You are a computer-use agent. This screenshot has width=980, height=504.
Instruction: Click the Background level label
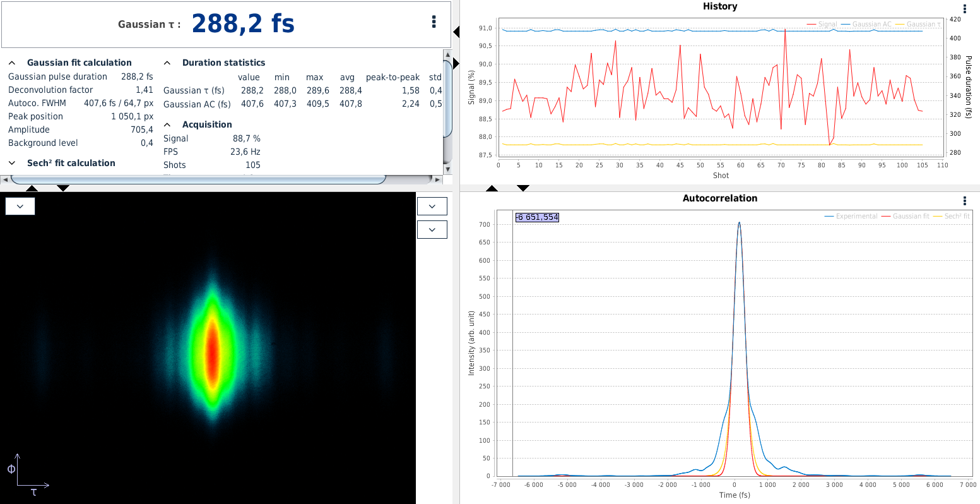coord(43,143)
